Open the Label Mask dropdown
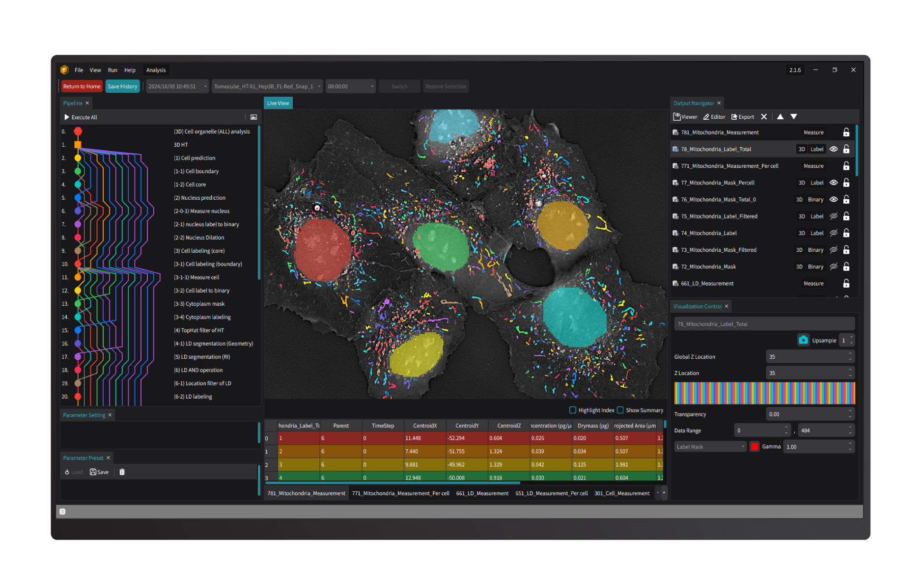921x588 pixels. pyautogui.click(x=710, y=447)
